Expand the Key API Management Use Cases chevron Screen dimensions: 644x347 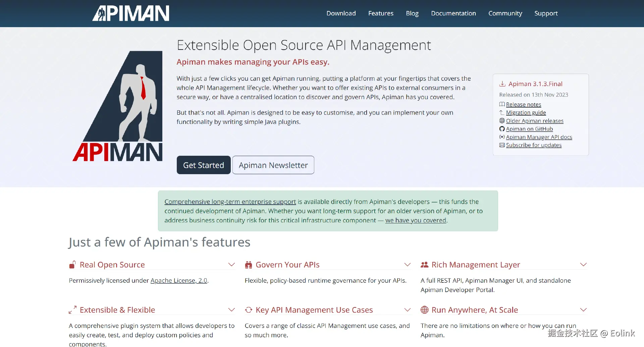[x=408, y=310]
